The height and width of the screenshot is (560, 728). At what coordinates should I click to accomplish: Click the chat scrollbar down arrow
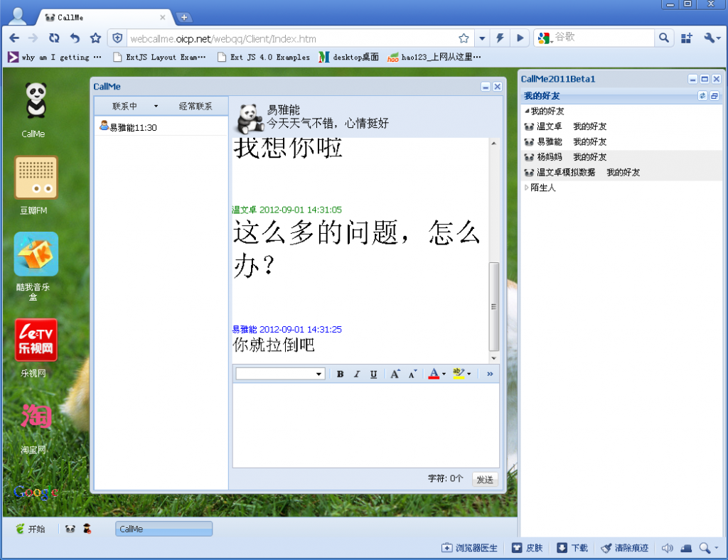point(493,358)
